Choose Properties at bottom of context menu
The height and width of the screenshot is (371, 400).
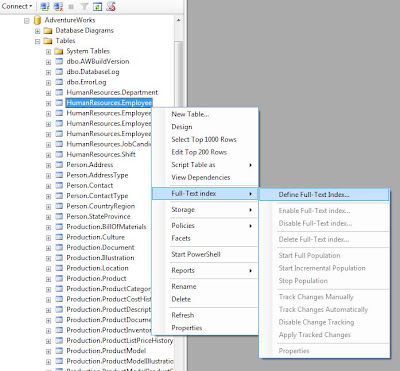coord(205,328)
